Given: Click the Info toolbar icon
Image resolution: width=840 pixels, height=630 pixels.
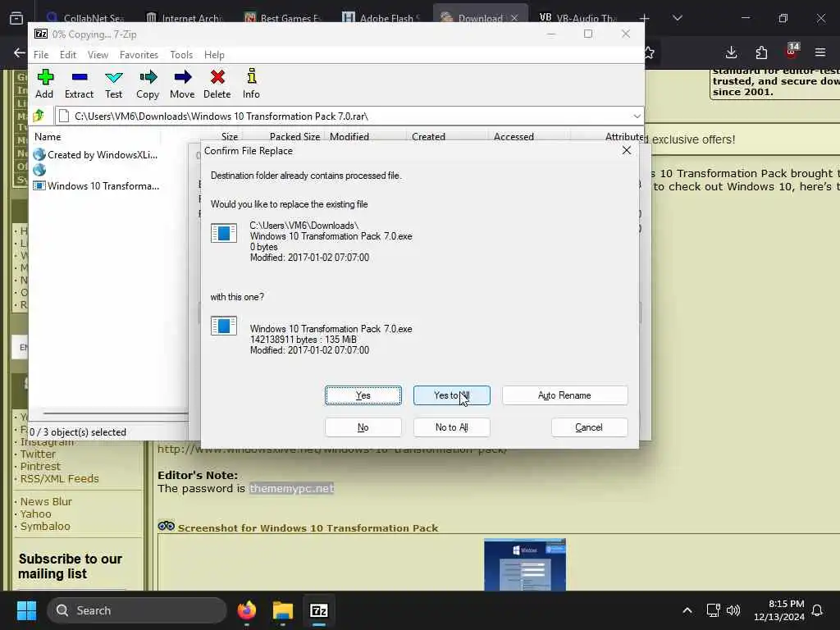Looking at the screenshot, I should coord(251,84).
